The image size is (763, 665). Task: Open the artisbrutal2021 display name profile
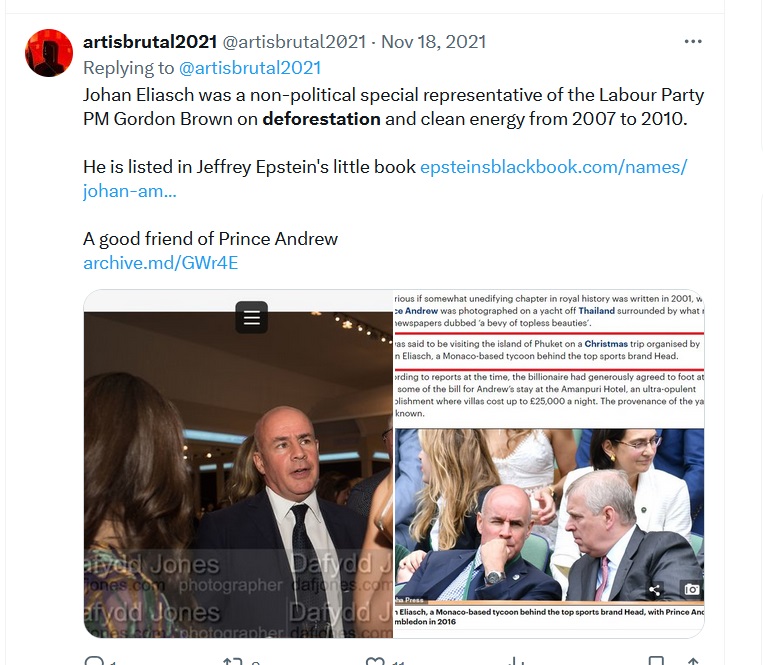(x=150, y=42)
